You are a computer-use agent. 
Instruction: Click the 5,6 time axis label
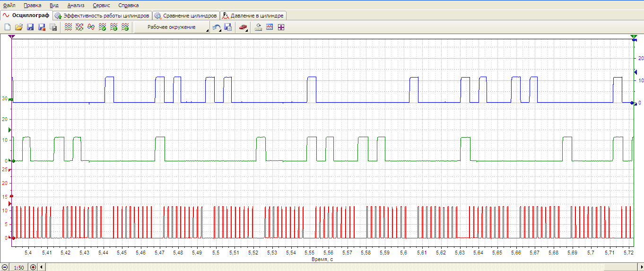(x=403, y=253)
